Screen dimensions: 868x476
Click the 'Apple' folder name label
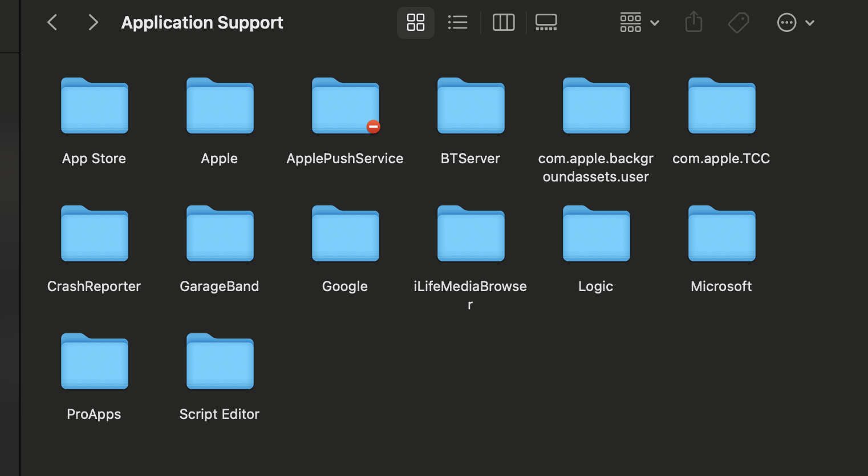pos(220,159)
